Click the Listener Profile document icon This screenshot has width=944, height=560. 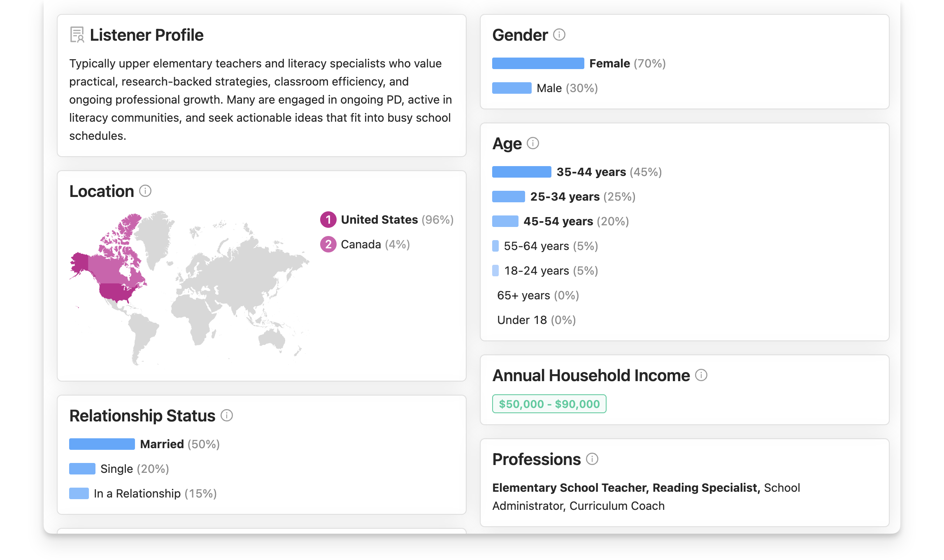[77, 35]
